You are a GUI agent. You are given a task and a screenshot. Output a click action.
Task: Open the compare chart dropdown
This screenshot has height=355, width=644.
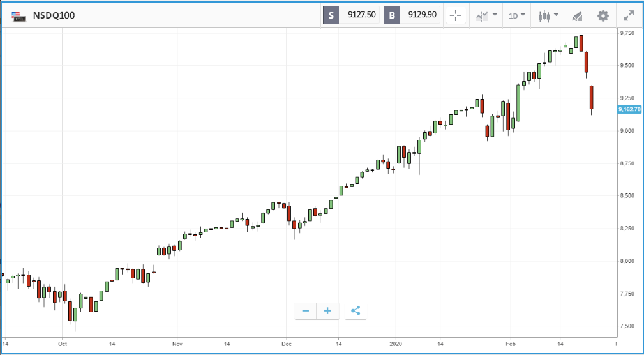pos(487,16)
